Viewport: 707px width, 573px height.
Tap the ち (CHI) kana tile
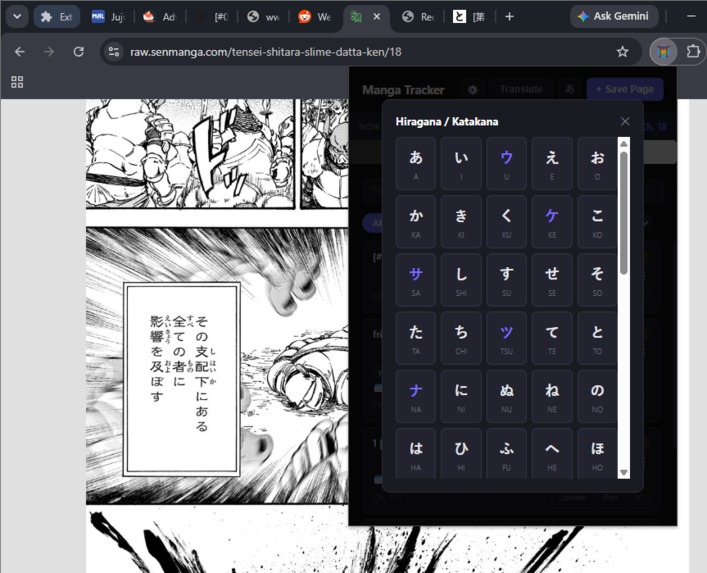point(461,338)
